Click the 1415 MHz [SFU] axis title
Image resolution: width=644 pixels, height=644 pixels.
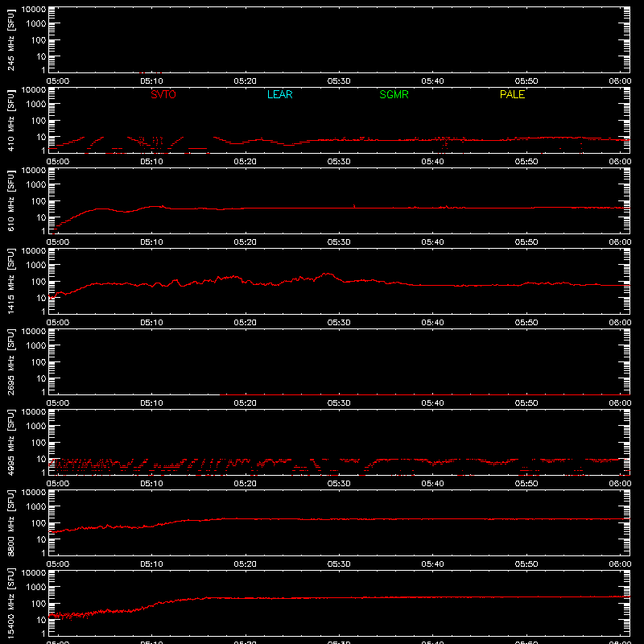coord(10,281)
